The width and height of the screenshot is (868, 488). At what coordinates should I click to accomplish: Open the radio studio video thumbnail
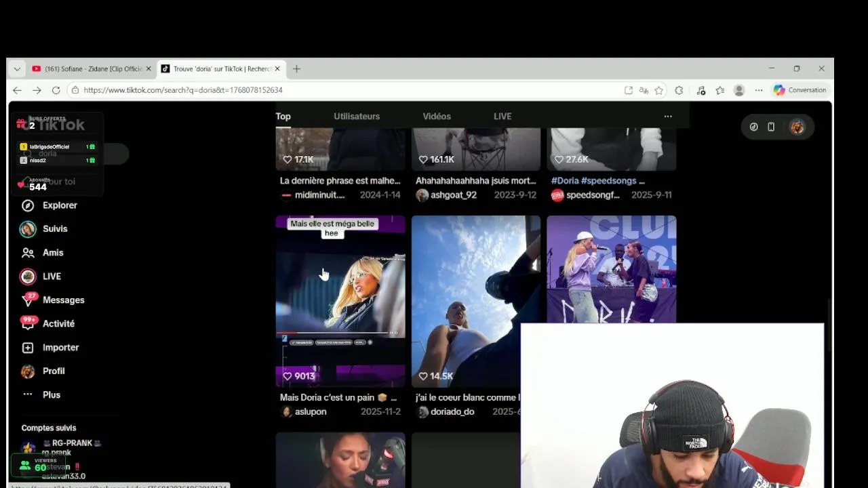coord(340,460)
